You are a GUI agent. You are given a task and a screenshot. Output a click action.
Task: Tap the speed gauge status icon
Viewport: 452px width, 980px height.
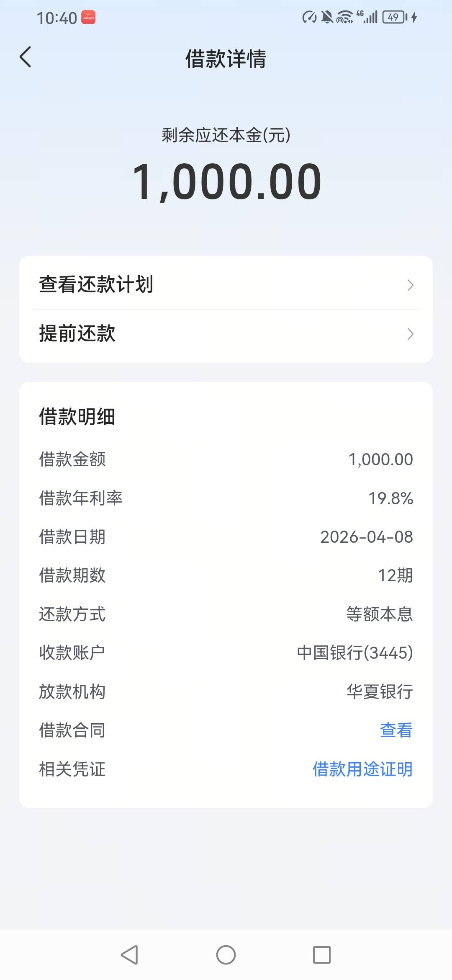pos(309,17)
